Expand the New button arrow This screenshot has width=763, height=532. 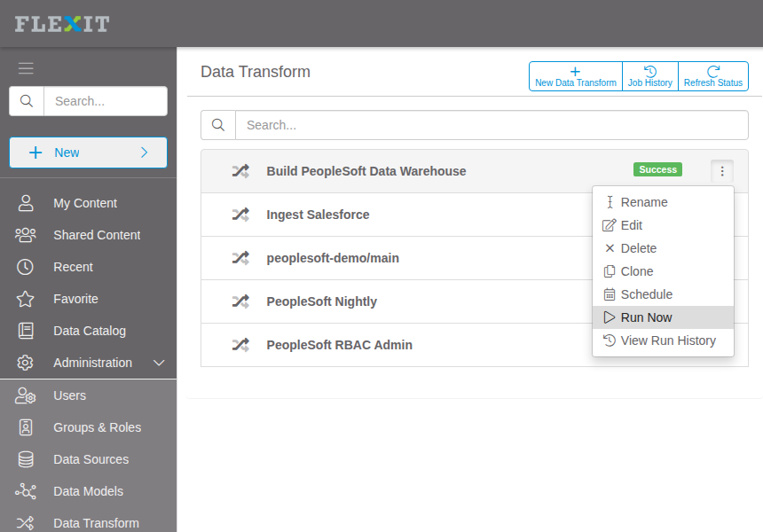pyautogui.click(x=144, y=153)
